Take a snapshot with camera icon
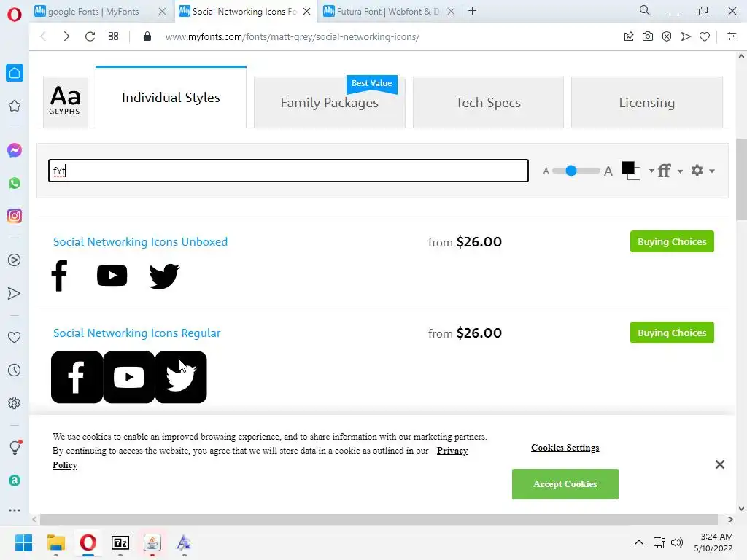Image resolution: width=747 pixels, height=560 pixels. (x=648, y=36)
